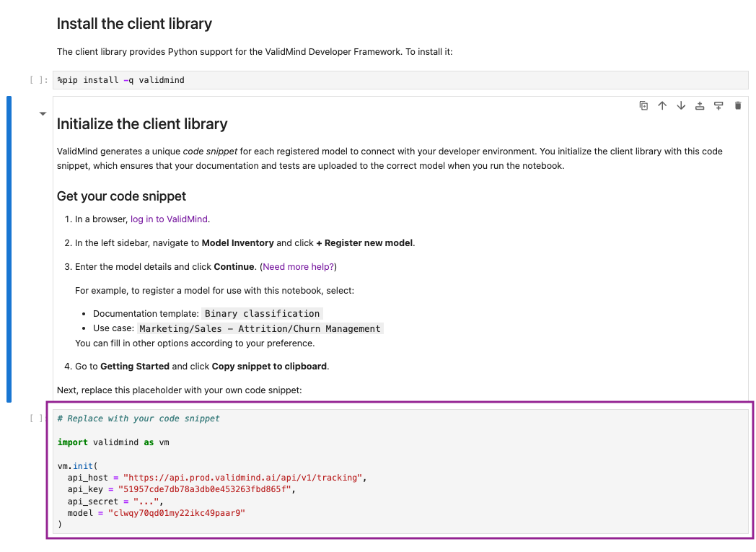Follow the "Need more help?" link

[x=297, y=266]
